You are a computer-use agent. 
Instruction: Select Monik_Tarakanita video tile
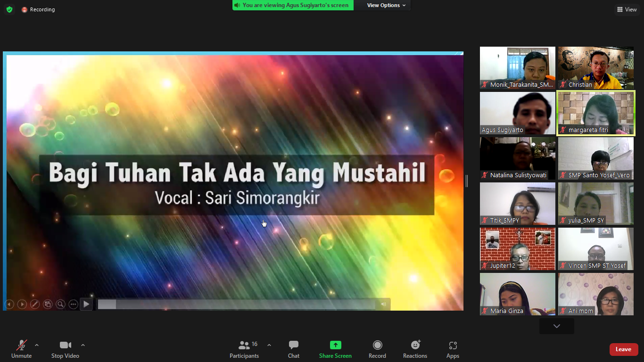click(518, 68)
